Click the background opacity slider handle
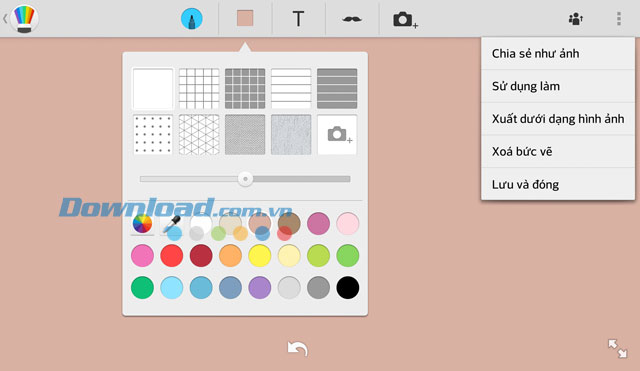 pyautogui.click(x=245, y=179)
